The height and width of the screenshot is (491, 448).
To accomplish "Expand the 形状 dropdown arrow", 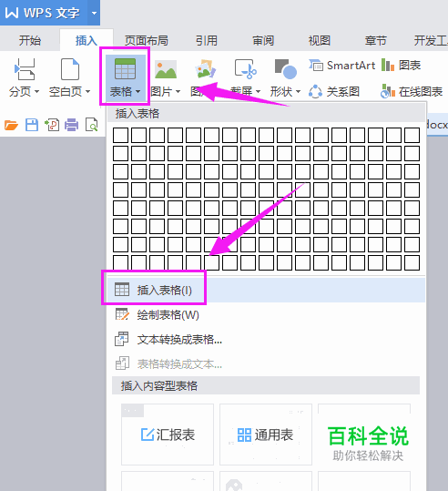I will [298, 92].
